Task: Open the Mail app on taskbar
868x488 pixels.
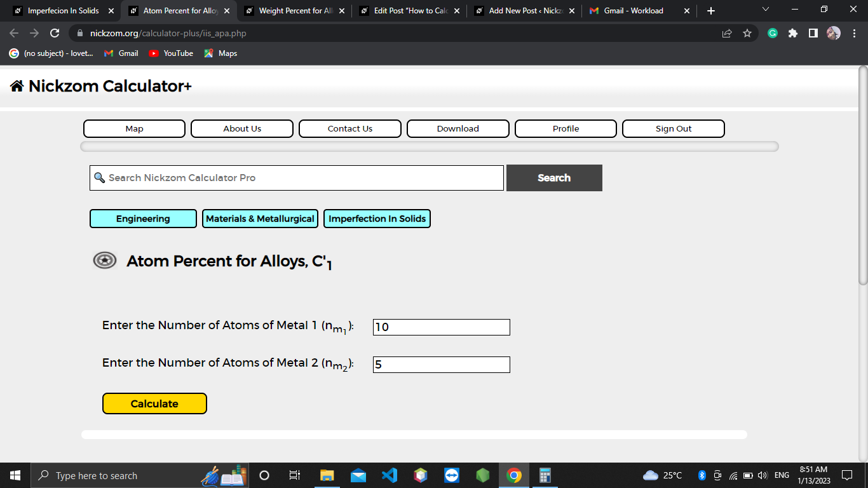Action: click(358, 475)
